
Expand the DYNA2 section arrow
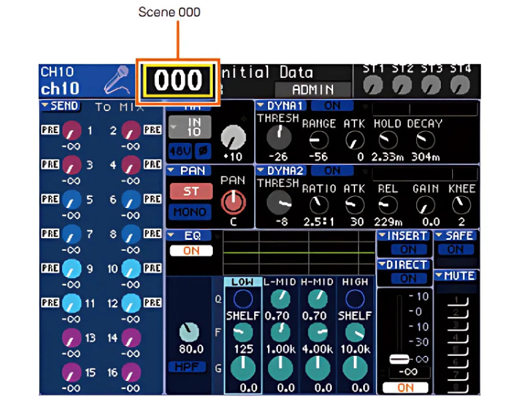(261, 170)
